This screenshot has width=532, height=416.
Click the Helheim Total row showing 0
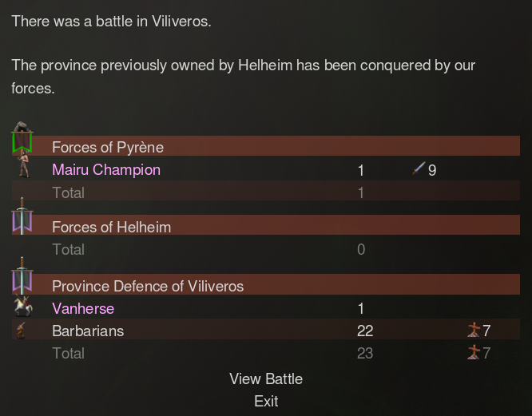(266, 250)
